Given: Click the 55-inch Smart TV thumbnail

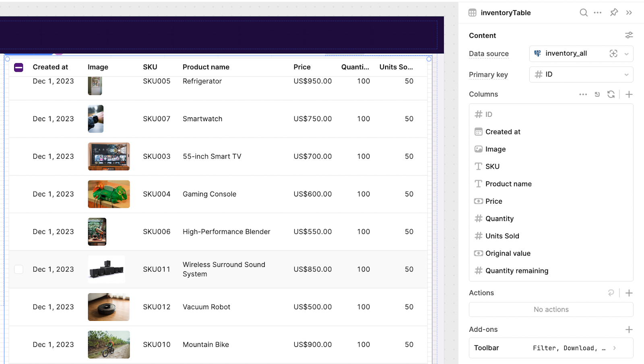Looking at the screenshot, I should [109, 157].
